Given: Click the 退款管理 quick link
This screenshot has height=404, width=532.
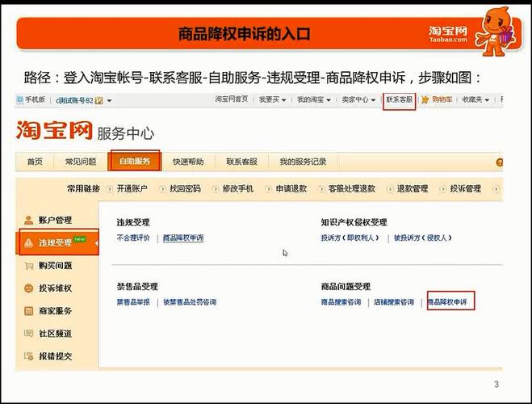Looking at the screenshot, I should (x=413, y=189).
